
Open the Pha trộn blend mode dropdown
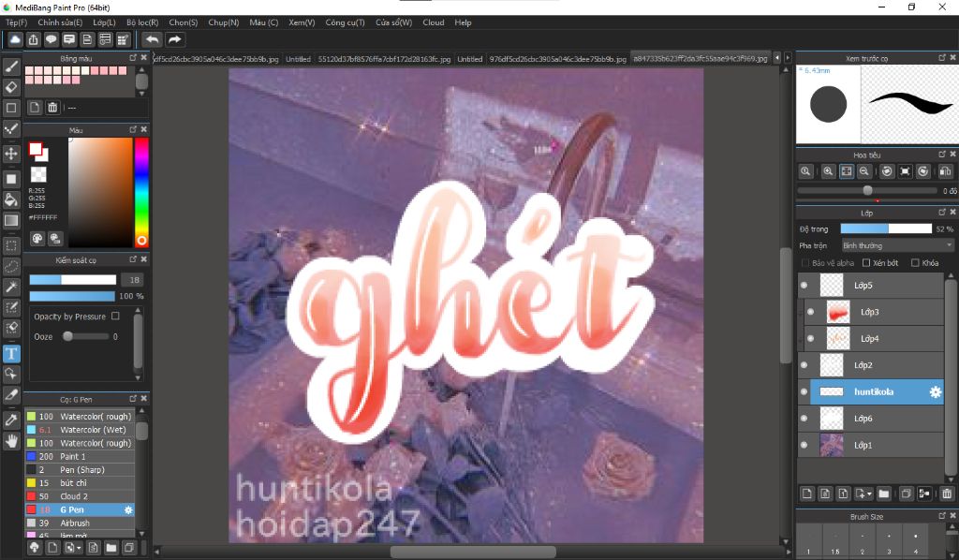(897, 245)
